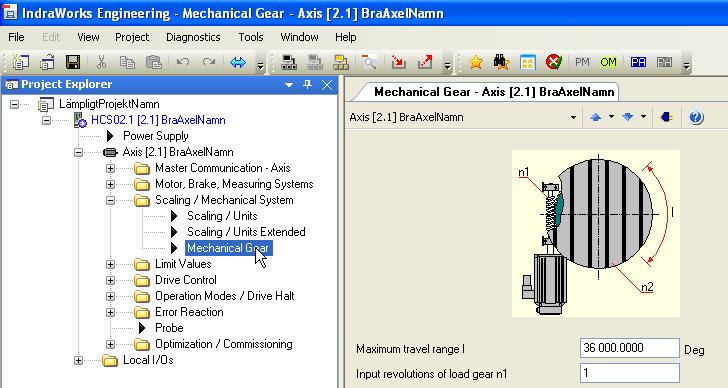Image resolution: width=728 pixels, height=388 pixels.
Task: Click the binoculars with star icon
Action: (x=501, y=62)
